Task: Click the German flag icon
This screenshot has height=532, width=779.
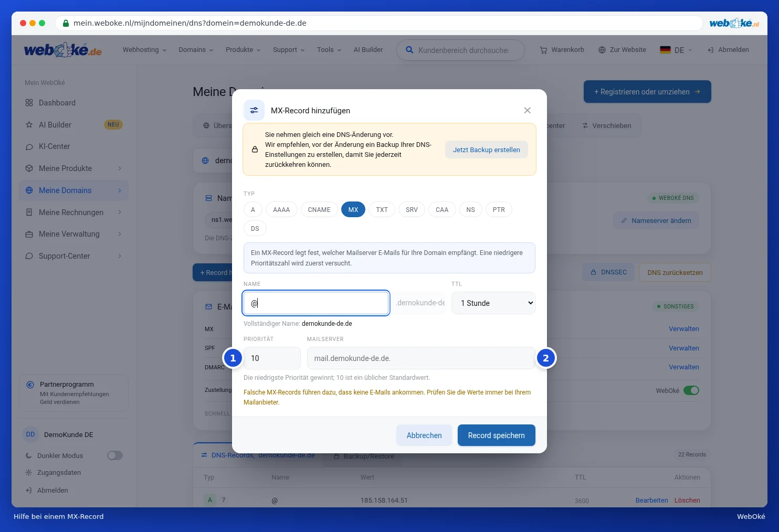Action: (665, 50)
